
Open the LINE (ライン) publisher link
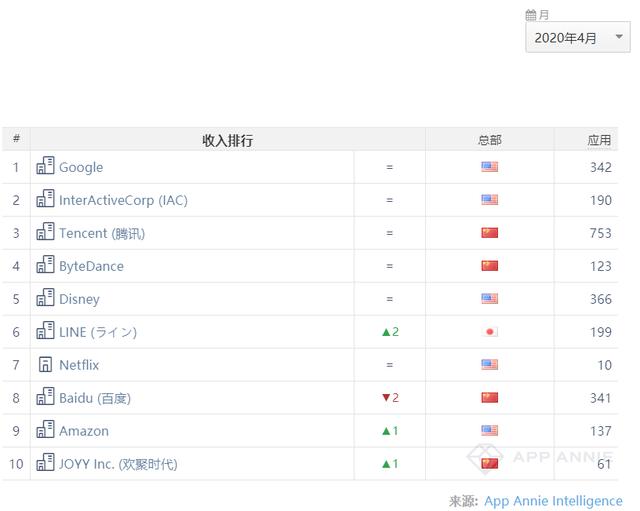tap(98, 332)
